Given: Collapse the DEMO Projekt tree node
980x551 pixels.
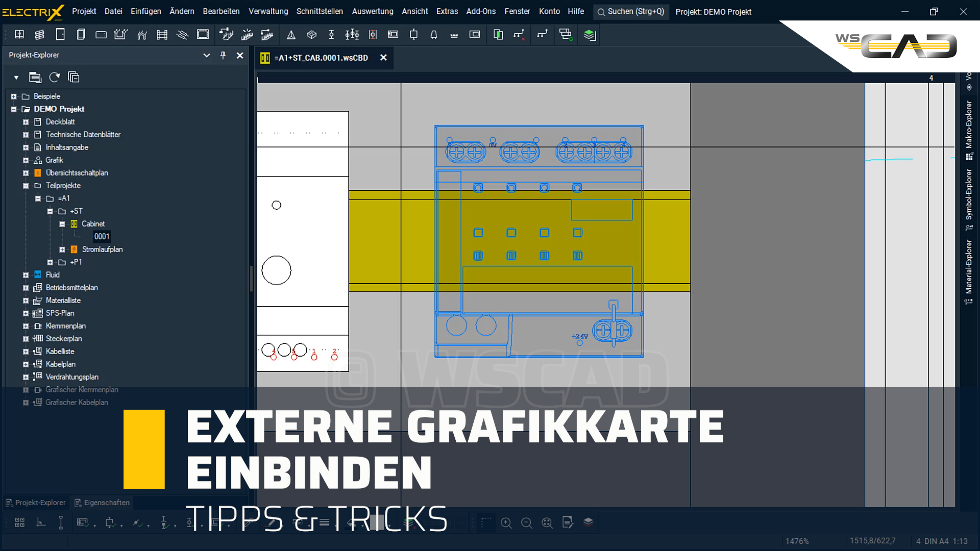Looking at the screenshot, I should 13,109.
